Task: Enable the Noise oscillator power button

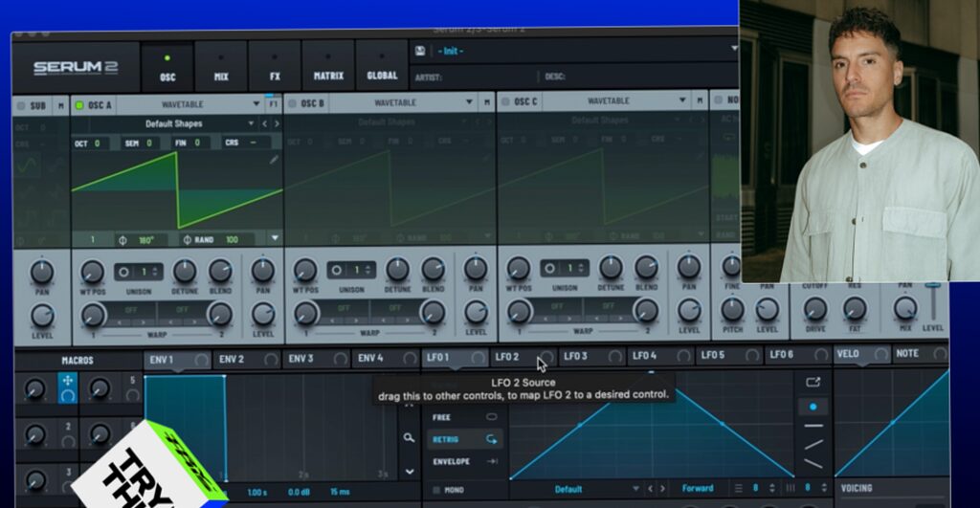Action: 719,99
